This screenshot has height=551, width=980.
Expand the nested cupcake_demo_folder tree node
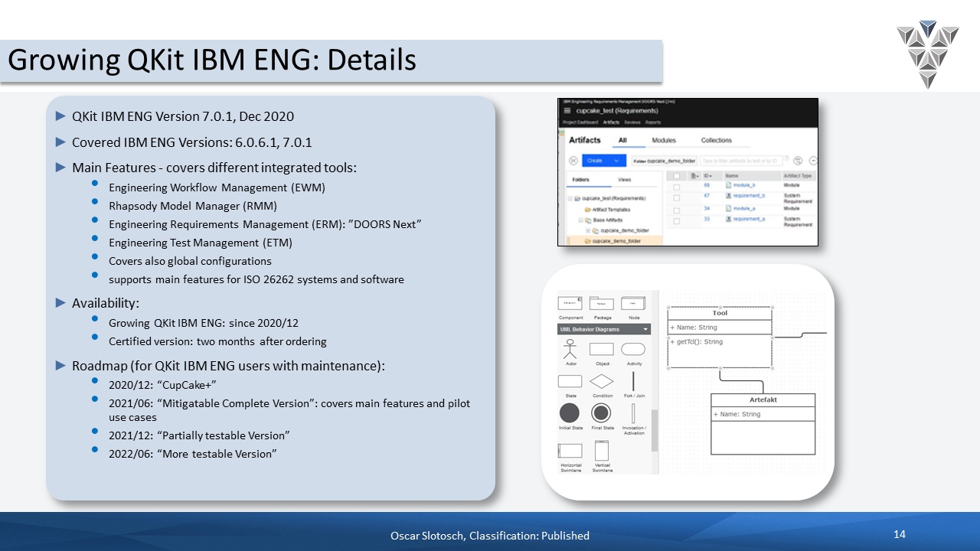(x=587, y=230)
